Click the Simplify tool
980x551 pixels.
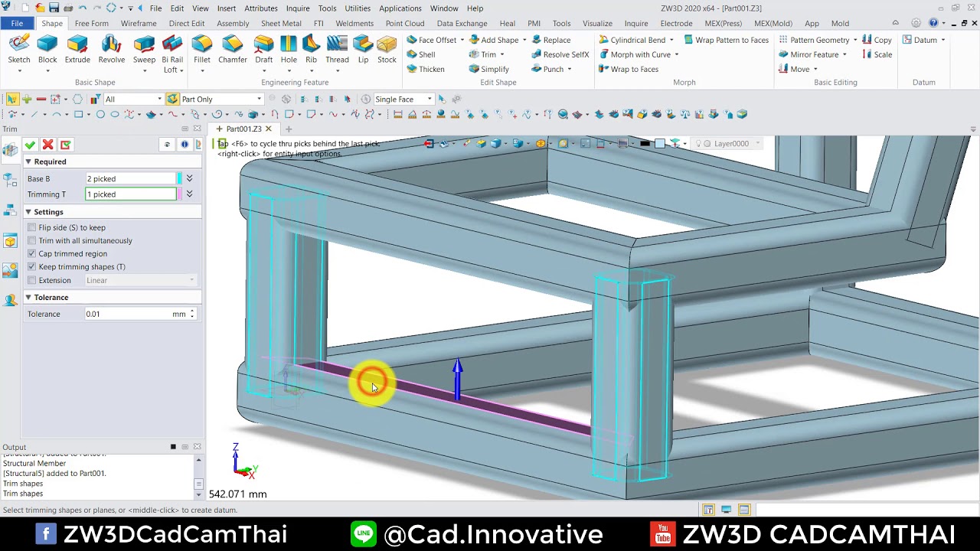(488, 69)
